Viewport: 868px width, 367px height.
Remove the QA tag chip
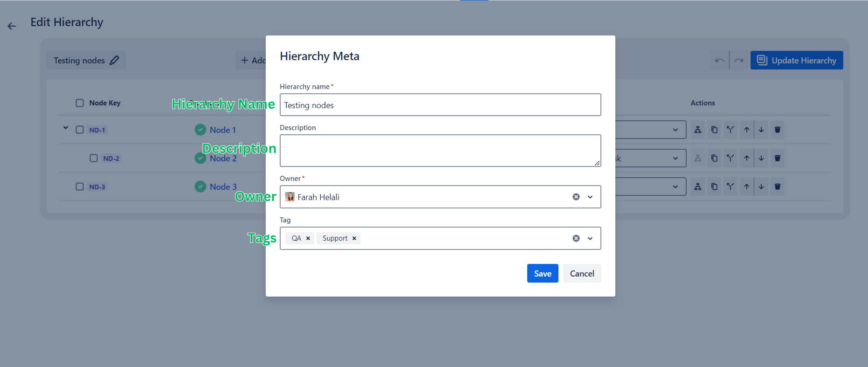pos(308,238)
